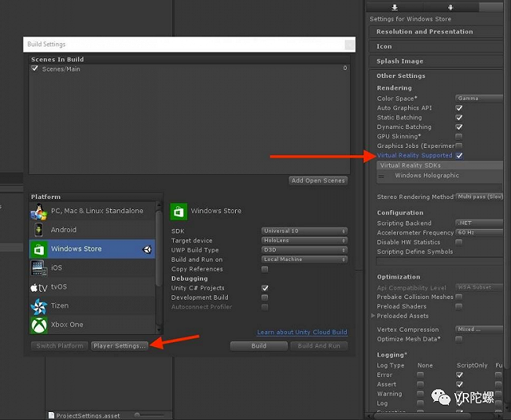Choose the Android platform icon

(39, 230)
